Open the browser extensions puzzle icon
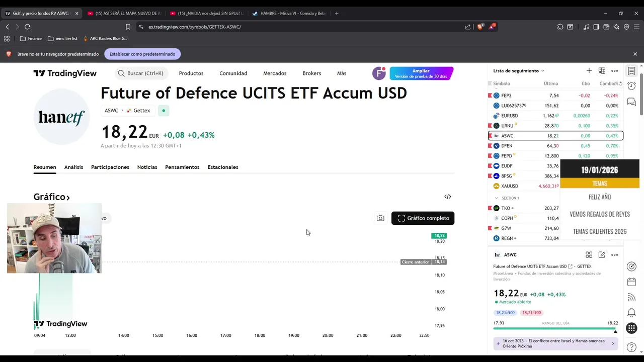Image resolution: width=644 pixels, height=362 pixels. [560, 27]
